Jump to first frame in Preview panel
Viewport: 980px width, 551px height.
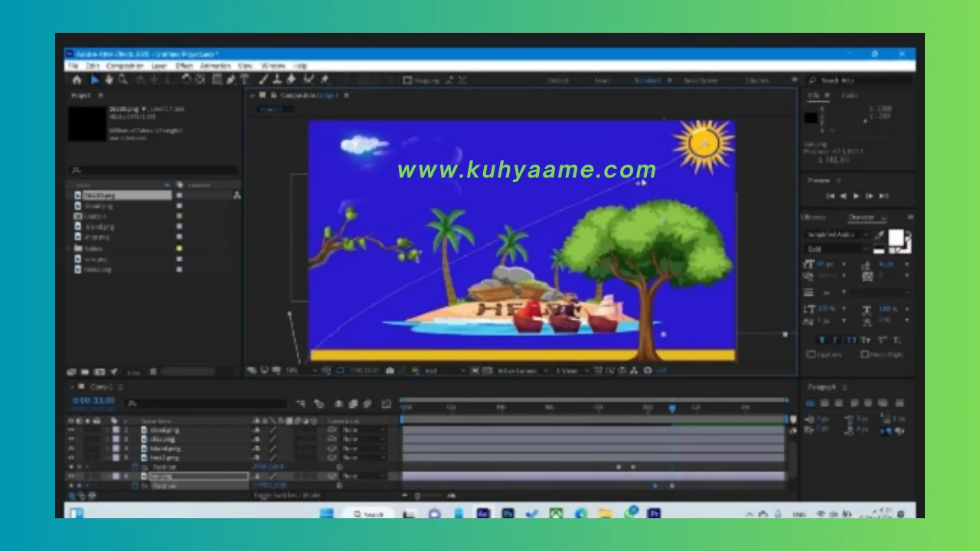[x=830, y=196]
